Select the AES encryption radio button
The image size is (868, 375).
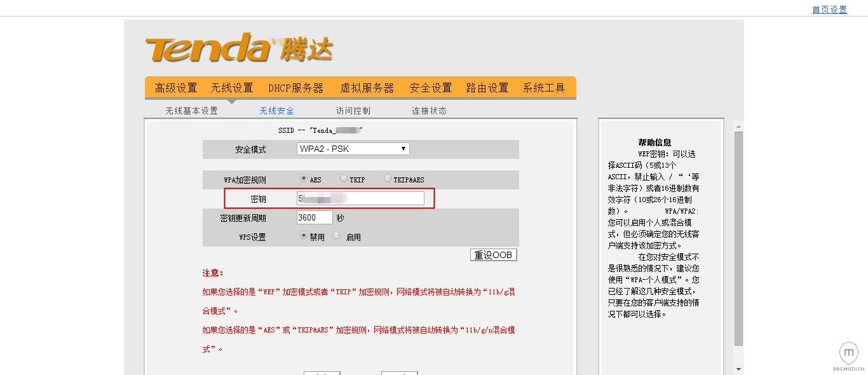pyautogui.click(x=304, y=179)
